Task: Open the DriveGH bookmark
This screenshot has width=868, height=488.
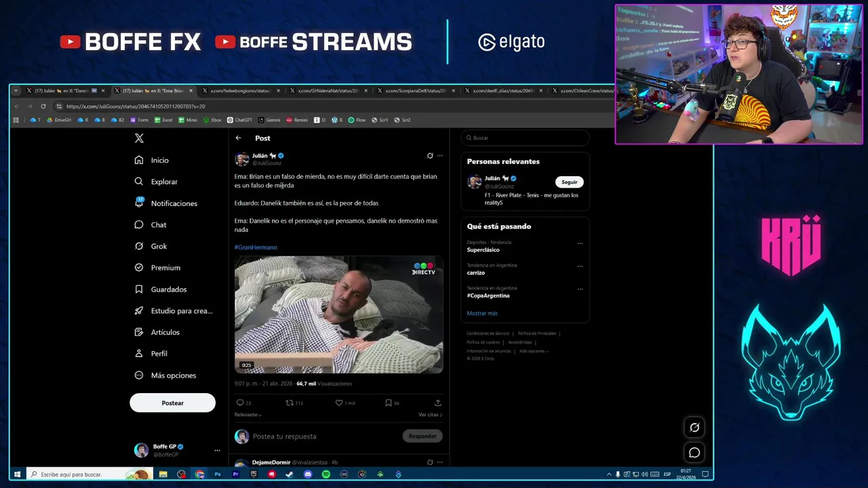Action: click(58, 120)
